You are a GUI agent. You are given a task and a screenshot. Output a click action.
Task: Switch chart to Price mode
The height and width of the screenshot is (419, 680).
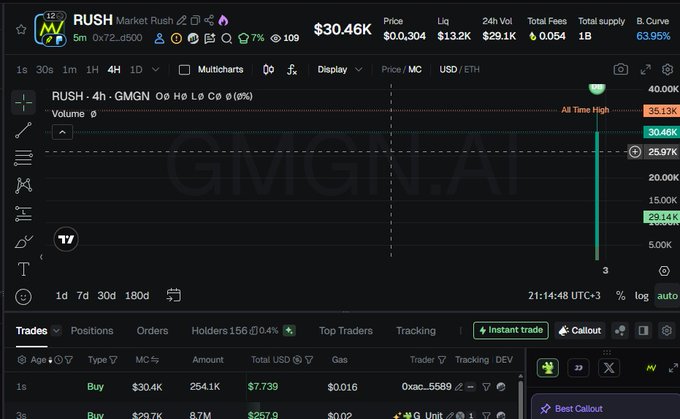(391, 69)
